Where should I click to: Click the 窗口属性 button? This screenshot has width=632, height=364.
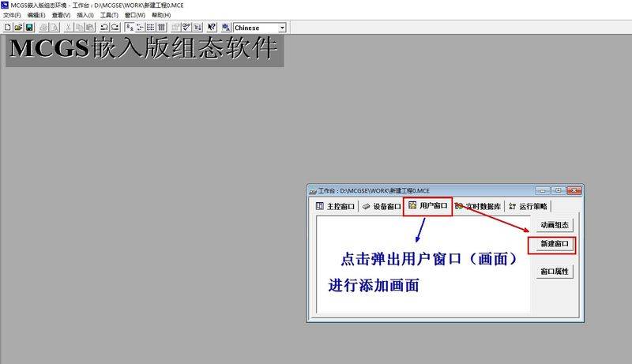tap(555, 272)
